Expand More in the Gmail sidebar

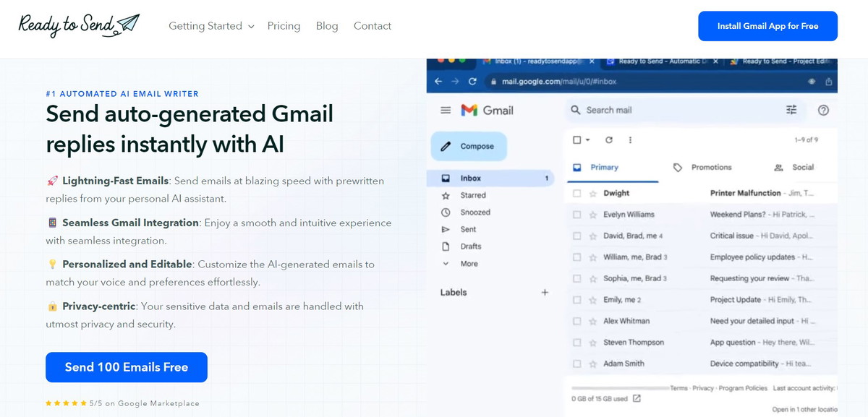tap(461, 264)
